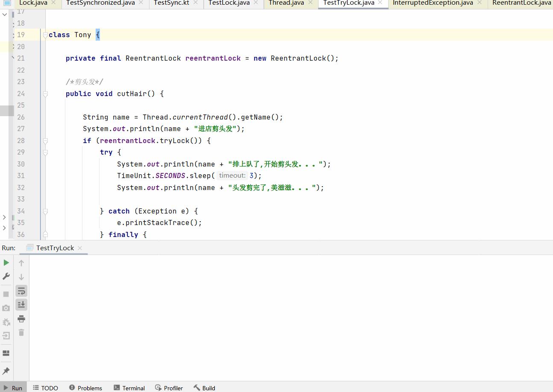Restore layout with the grid layout icon
Image resolution: width=553 pixels, height=392 pixels.
(6, 353)
